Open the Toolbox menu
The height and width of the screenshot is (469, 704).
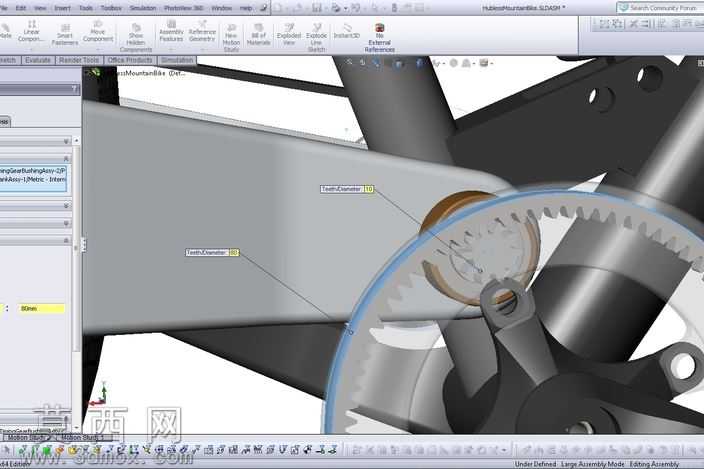110,8
